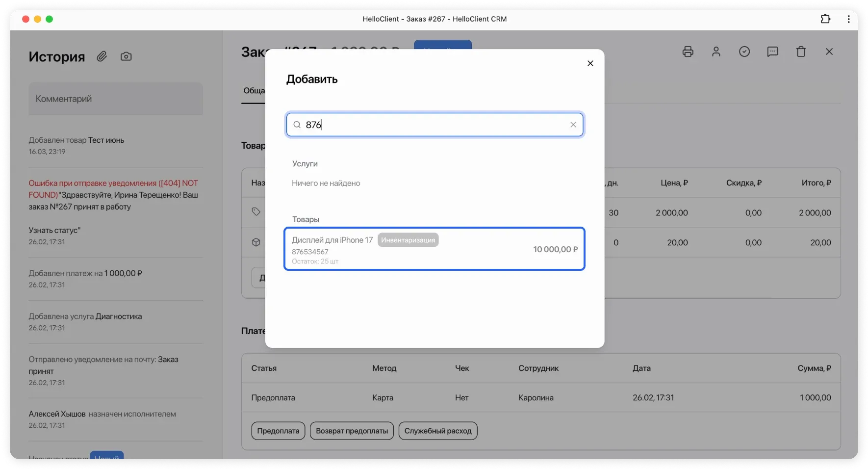The image size is (868, 469).
Task: Click the Инвентаризация badge
Action: coord(408,240)
